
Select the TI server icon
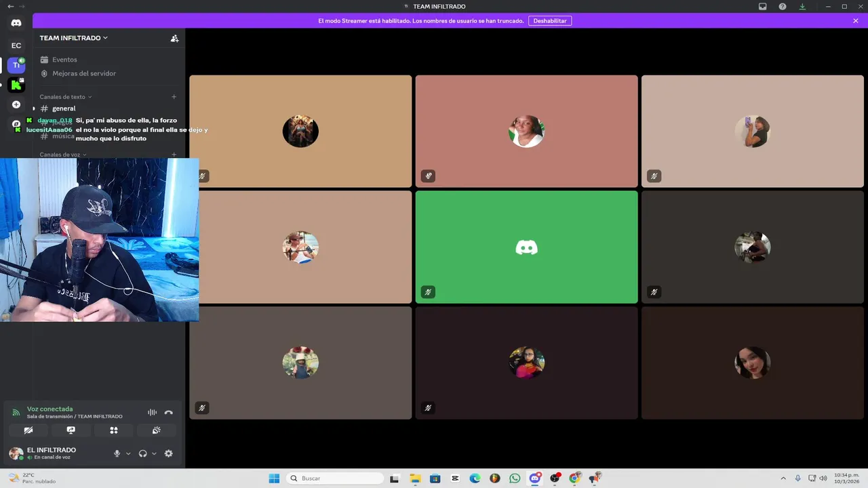16,65
